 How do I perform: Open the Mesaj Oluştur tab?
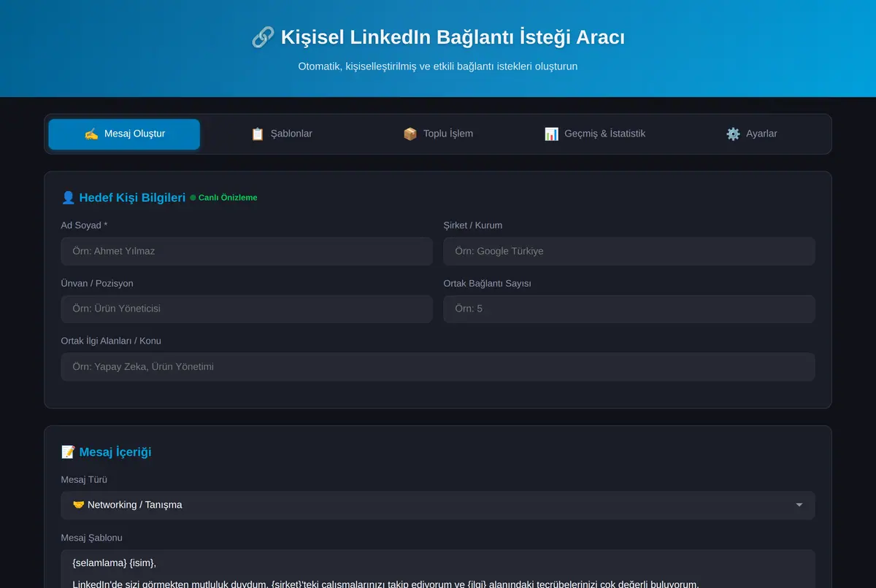pos(124,134)
